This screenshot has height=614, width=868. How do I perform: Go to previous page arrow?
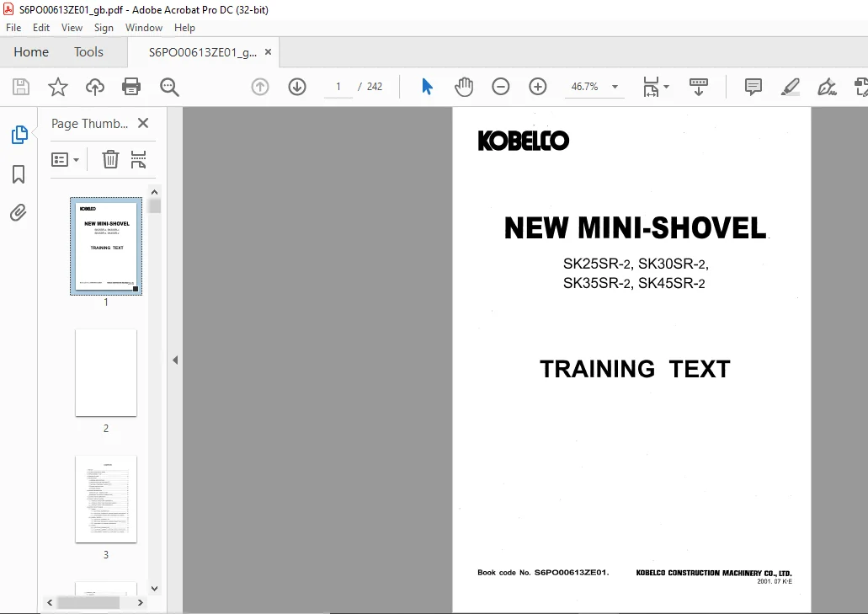260,87
